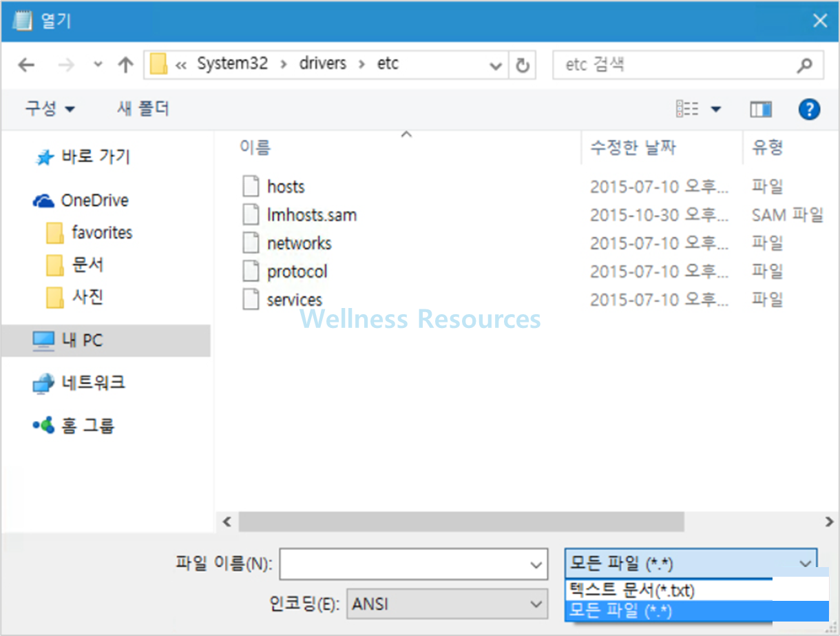The image size is (840, 636).
Task: Select the services file
Action: pyautogui.click(x=295, y=300)
